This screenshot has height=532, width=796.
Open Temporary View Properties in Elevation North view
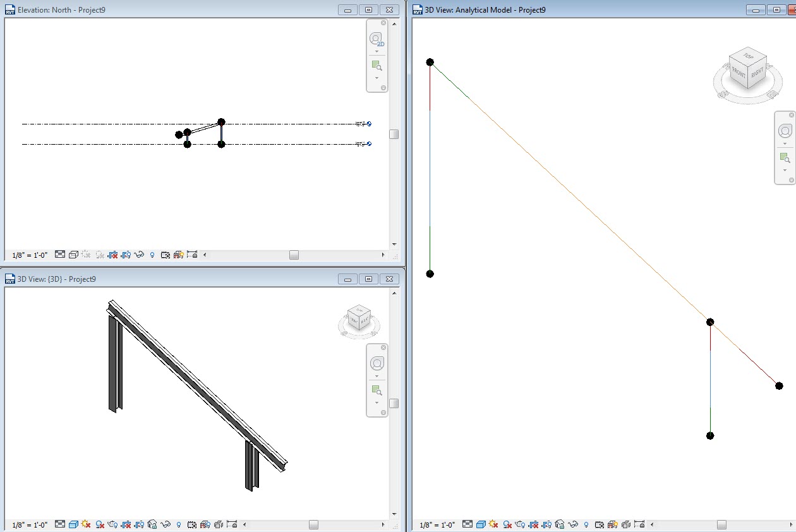tap(165, 255)
